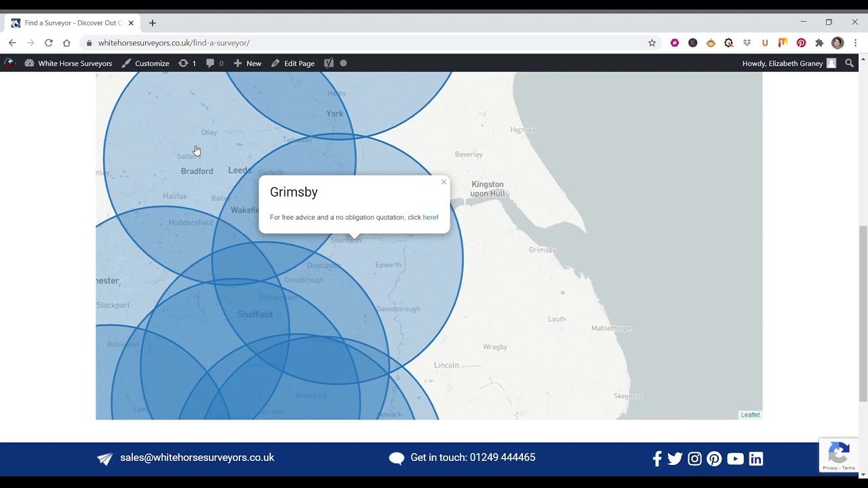Open the LinkedIn social icon
Image resolution: width=868 pixels, height=488 pixels.
[756, 459]
